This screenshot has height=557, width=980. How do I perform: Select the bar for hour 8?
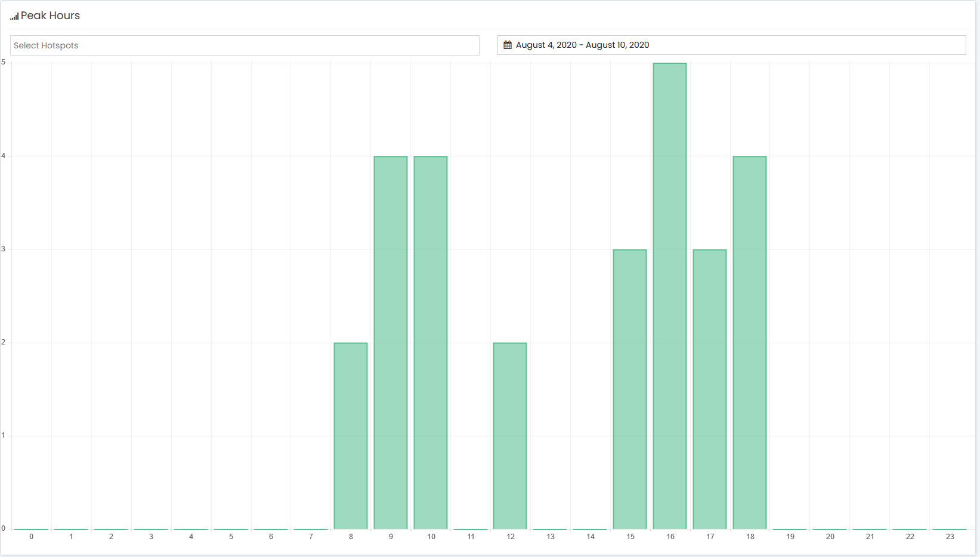coord(351,436)
